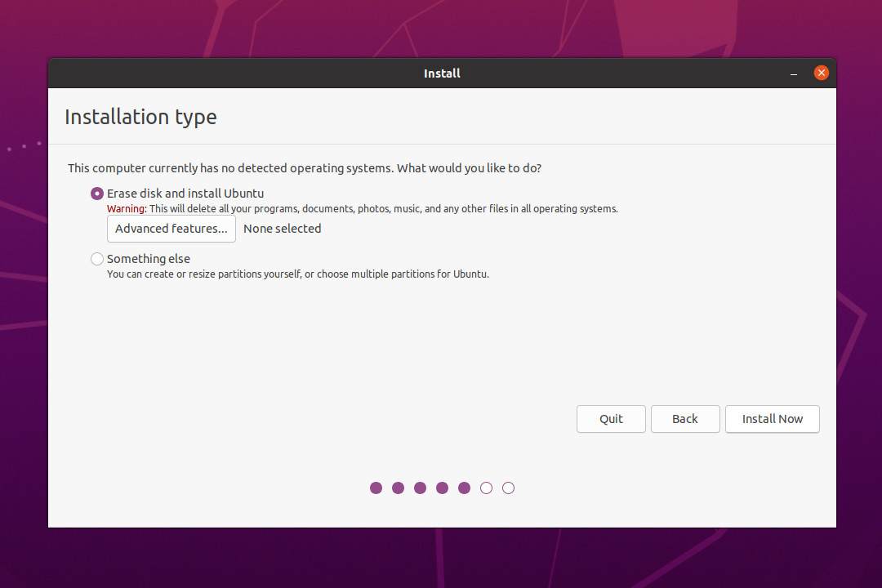Close the Install window
Screen dimensions: 882x588
pyautogui.click(x=821, y=73)
